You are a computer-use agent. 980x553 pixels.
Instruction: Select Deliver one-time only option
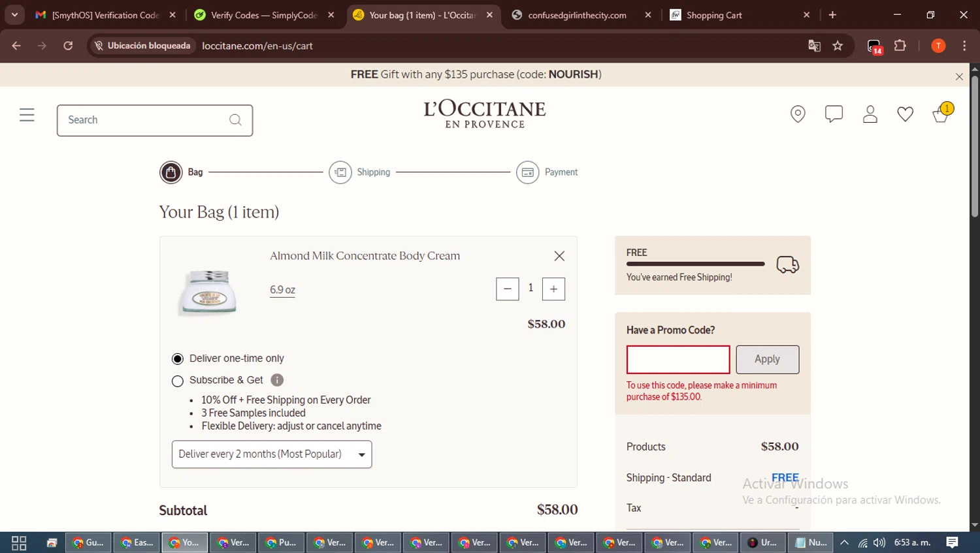[177, 359]
